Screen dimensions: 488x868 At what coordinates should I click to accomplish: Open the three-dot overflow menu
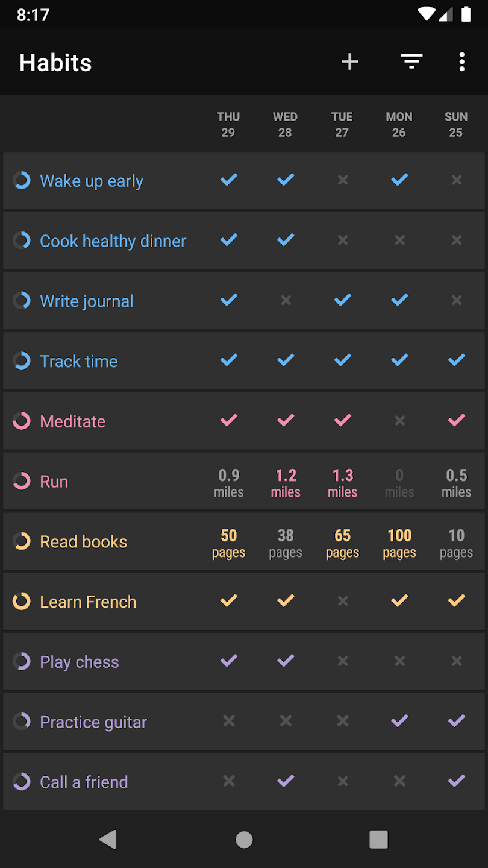(x=461, y=61)
